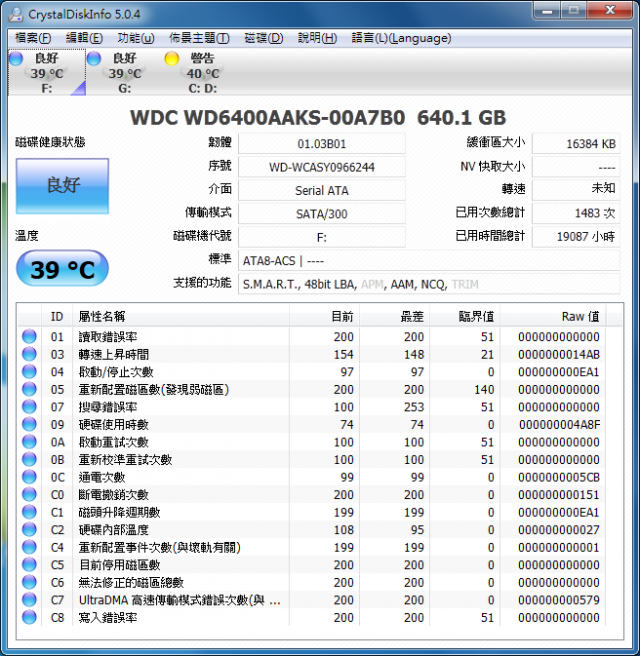Select the 通電次數 attribute name
Image resolution: width=640 pixels, height=657 pixels.
coord(102,477)
